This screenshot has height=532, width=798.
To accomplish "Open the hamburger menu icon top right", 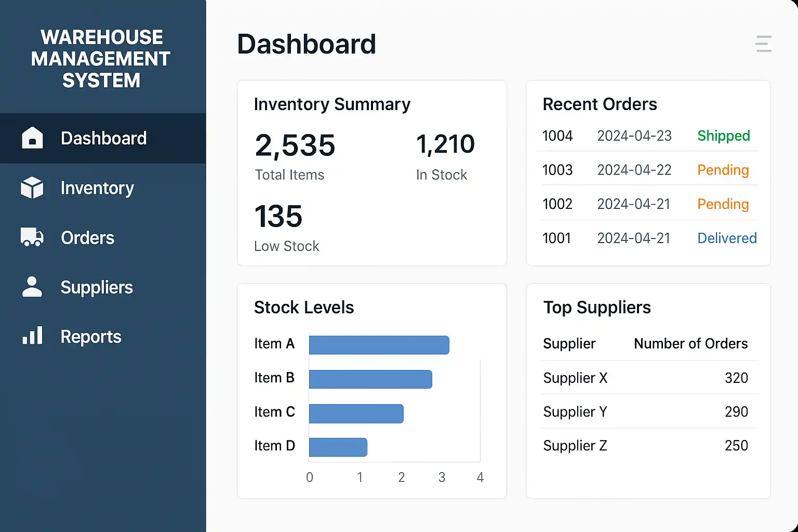I will (x=763, y=44).
